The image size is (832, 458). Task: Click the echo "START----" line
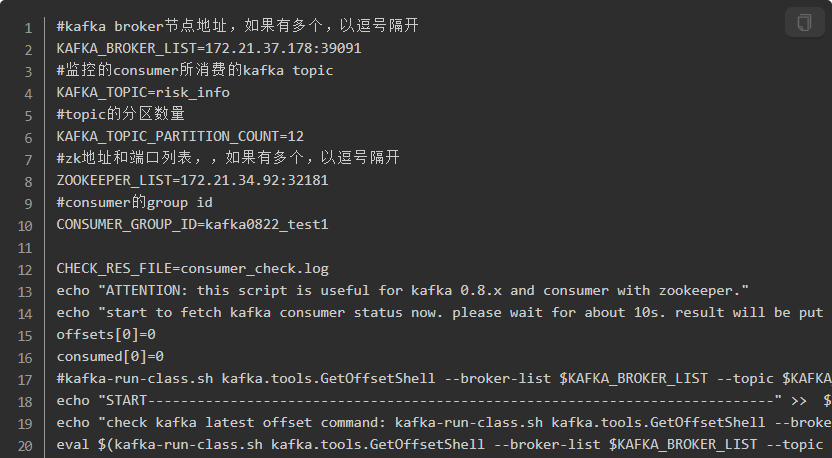(x=444, y=401)
